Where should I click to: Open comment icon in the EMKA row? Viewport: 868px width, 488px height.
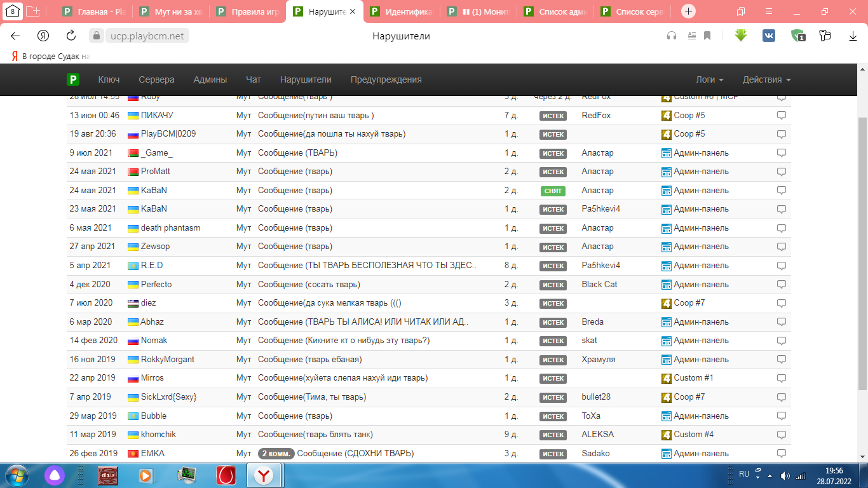pyautogui.click(x=782, y=454)
